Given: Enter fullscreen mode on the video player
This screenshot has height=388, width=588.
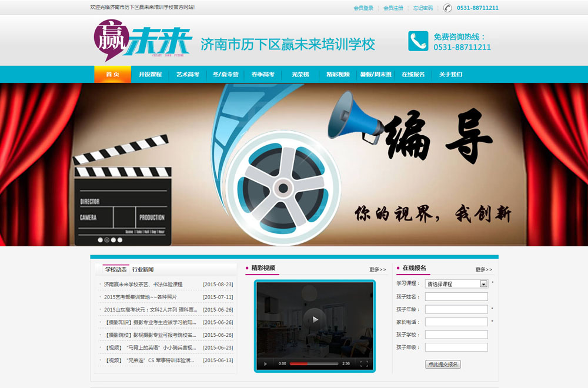Looking at the screenshot, I should click(x=364, y=364).
